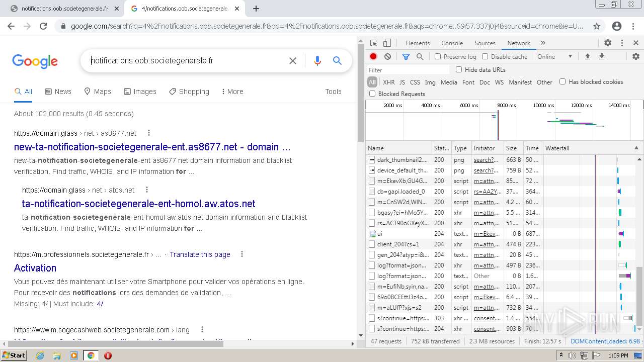Toggle the network filter funnel icon
The height and width of the screenshot is (362, 644).
coord(406,56)
